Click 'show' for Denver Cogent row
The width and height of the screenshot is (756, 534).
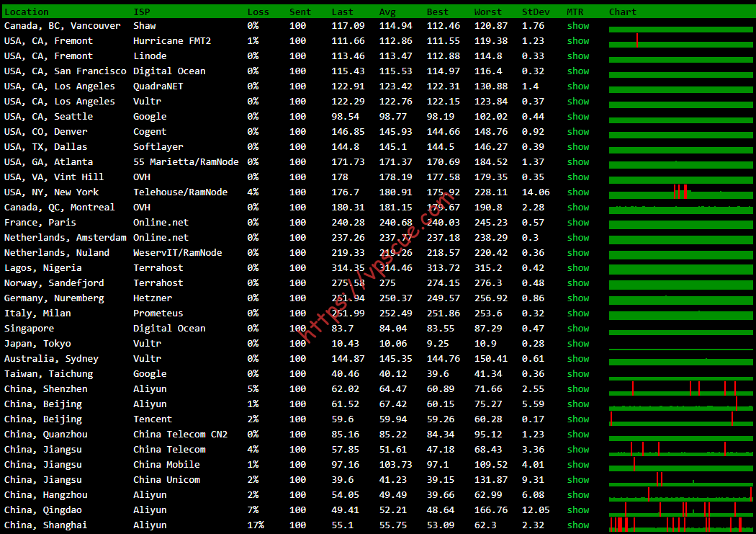(x=578, y=132)
